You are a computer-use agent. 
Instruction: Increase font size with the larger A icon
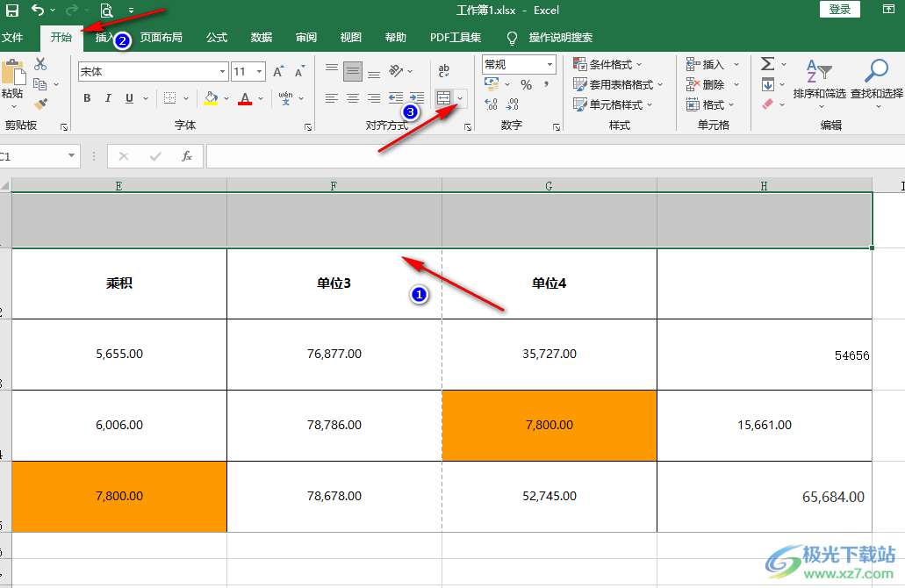(x=278, y=72)
